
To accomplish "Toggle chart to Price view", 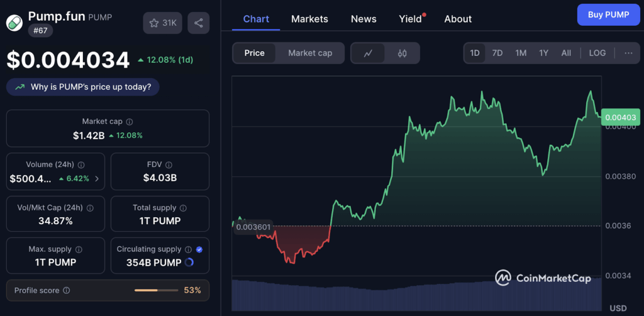I will coord(254,53).
